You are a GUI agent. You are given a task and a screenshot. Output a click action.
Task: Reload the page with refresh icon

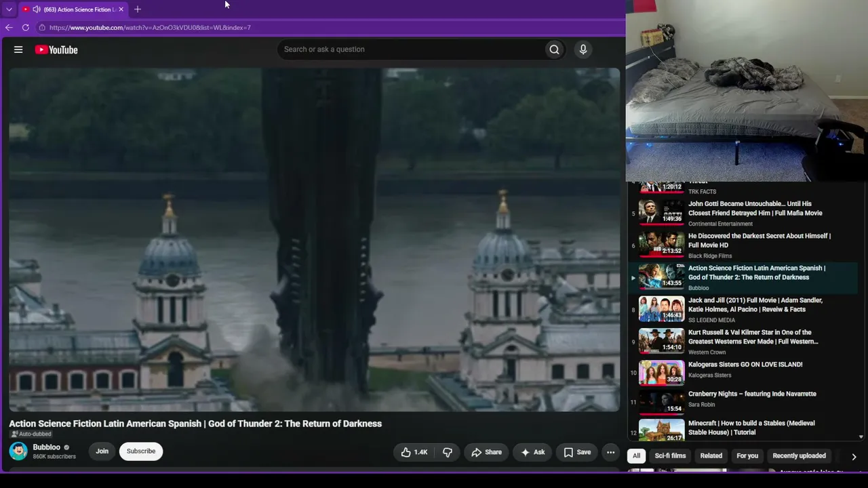pyautogui.click(x=26, y=28)
